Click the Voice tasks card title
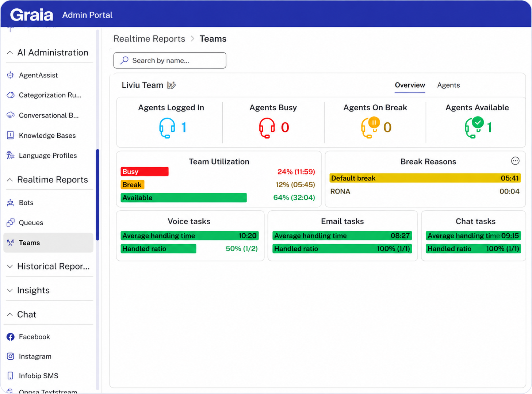The image size is (532, 394). (x=189, y=221)
